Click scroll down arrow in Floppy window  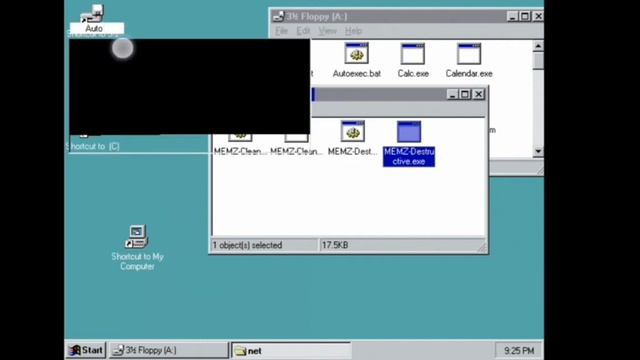click(538, 151)
